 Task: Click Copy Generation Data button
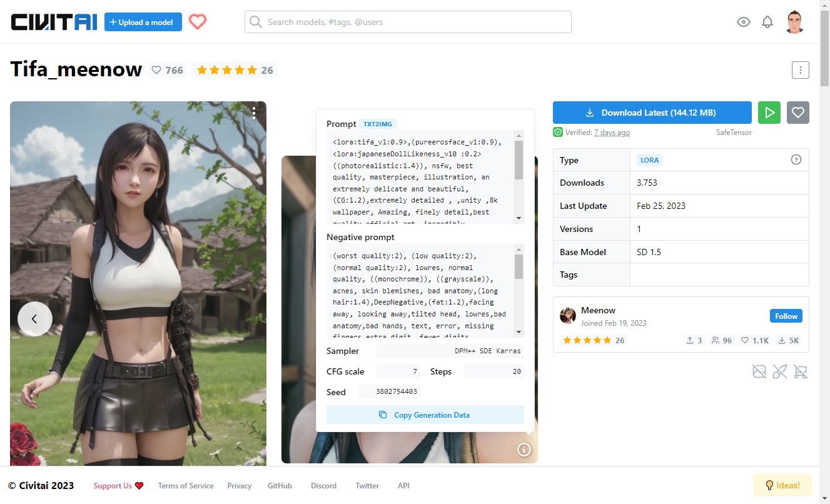point(425,415)
